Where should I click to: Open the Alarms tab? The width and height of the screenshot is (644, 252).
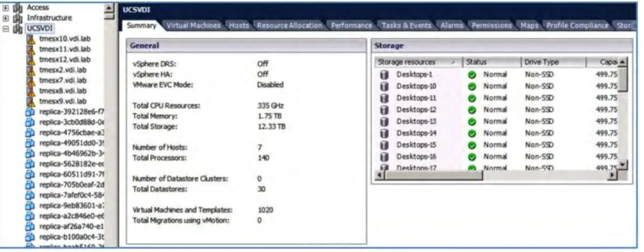click(x=452, y=25)
